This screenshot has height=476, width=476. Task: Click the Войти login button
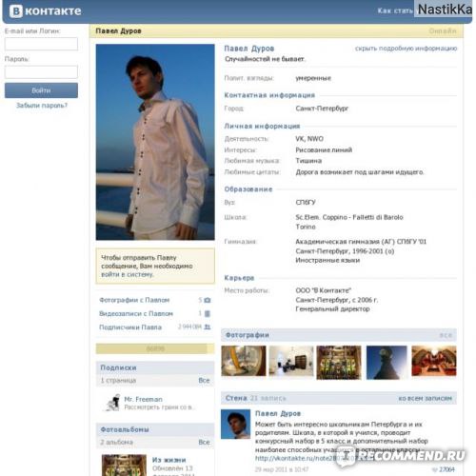[41, 90]
